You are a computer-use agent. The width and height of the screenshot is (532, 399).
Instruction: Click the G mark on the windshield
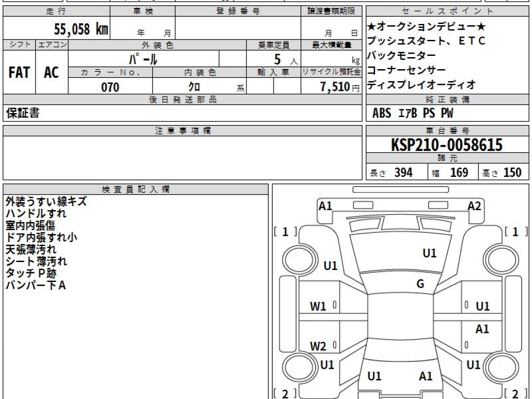(x=420, y=284)
